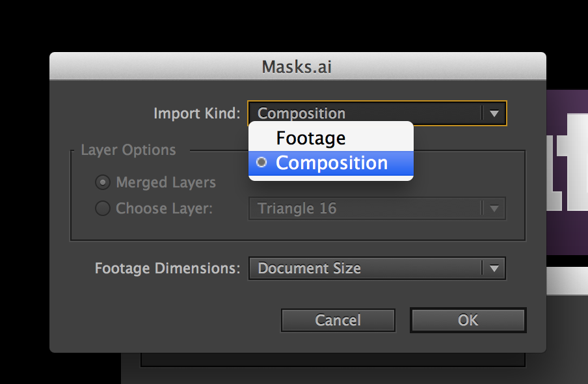Choose Composition in the Import Kind popup

[330, 163]
